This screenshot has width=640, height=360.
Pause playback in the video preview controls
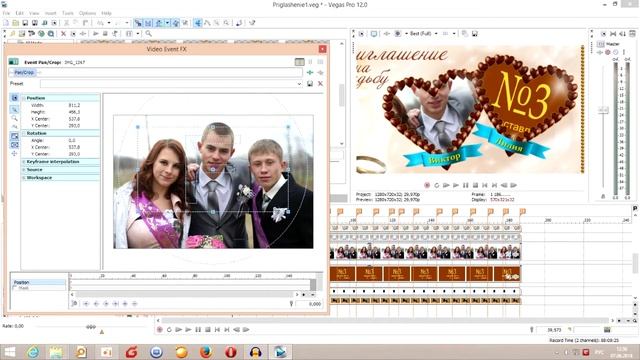click(x=465, y=185)
